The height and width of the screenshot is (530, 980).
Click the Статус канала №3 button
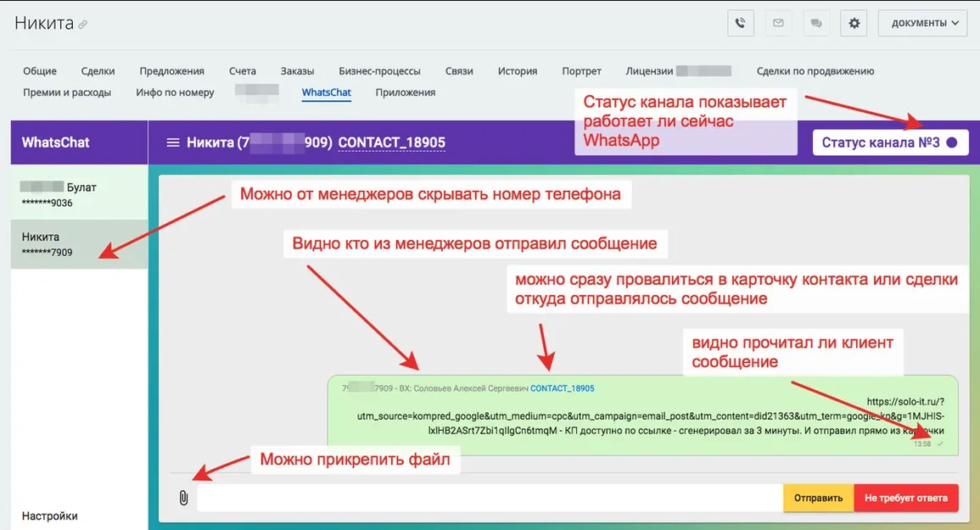click(x=889, y=142)
